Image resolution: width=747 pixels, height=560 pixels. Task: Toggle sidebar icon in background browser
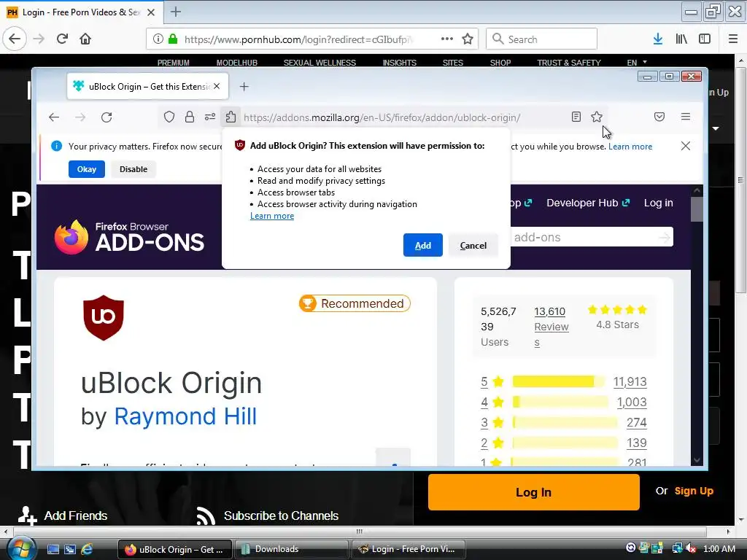click(705, 39)
